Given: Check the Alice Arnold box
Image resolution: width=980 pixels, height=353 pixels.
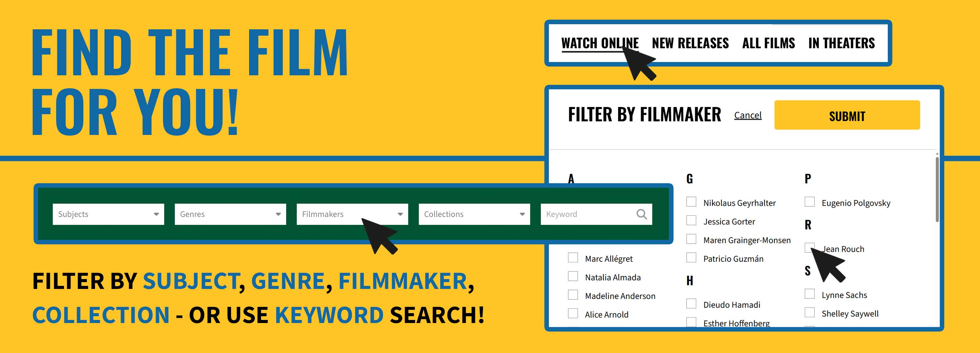Looking at the screenshot, I should [x=573, y=314].
